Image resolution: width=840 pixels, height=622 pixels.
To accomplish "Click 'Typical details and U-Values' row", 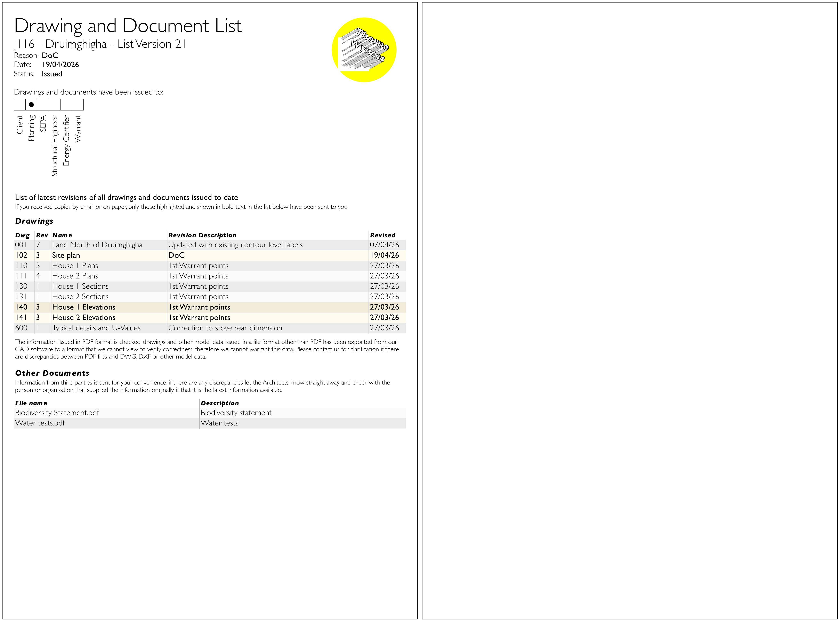I will (210, 328).
